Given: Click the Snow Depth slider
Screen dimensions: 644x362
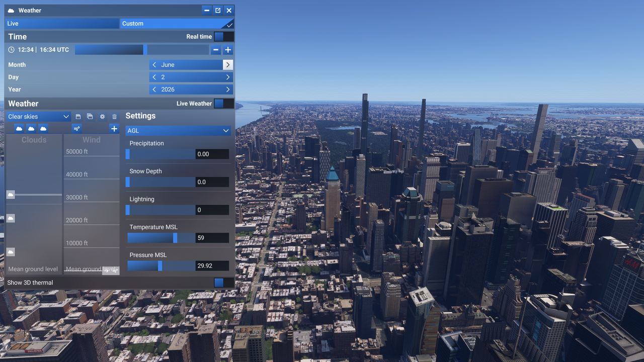Looking at the screenshot, I should [x=160, y=182].
